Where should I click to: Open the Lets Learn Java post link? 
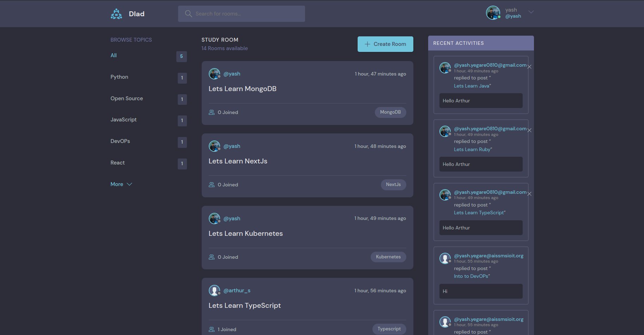coord(471,86)
